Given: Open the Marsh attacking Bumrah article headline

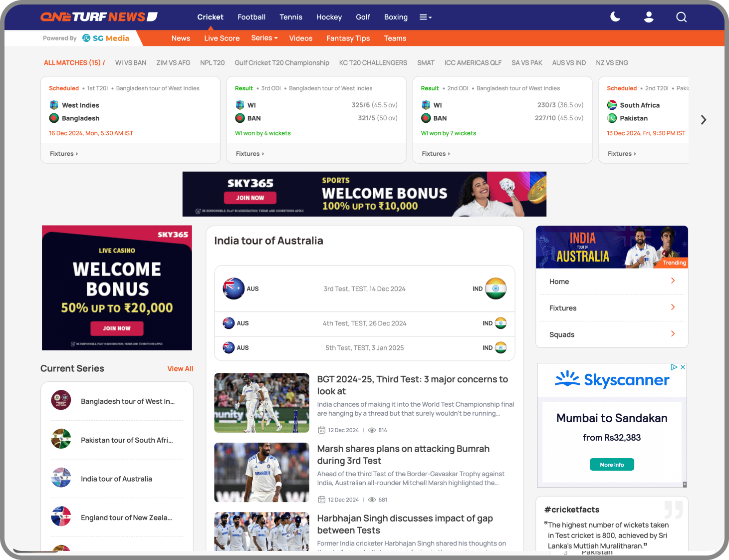Looking at the screenshot, I should [403, 455].
